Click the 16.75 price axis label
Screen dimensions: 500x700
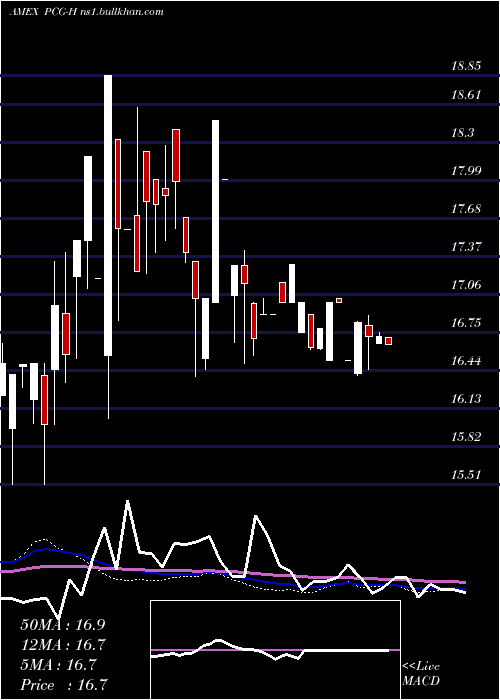[x=466, y=322]
